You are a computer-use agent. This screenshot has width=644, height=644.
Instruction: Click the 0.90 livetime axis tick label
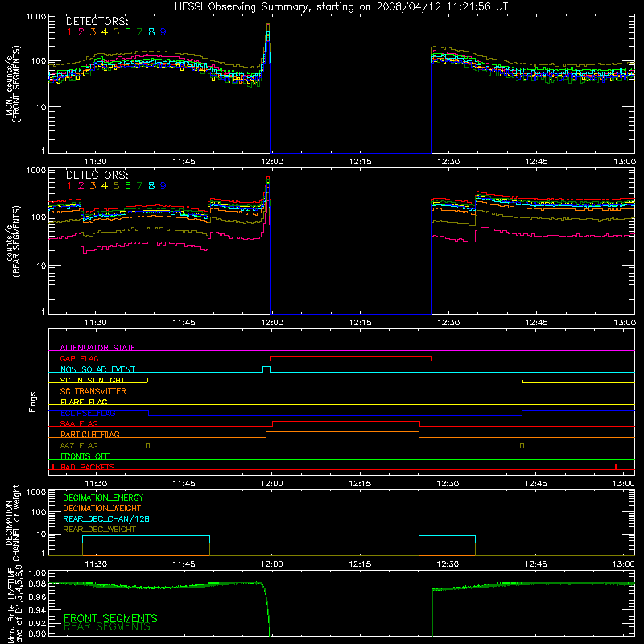[37, 634]
